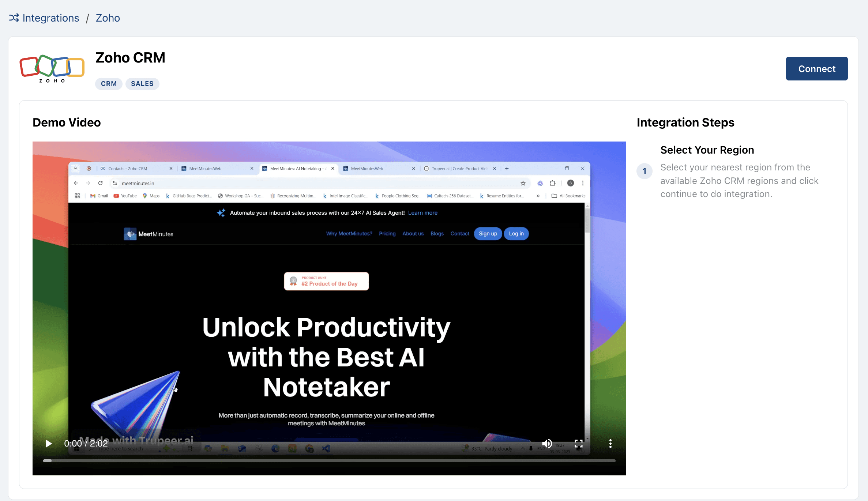Viewport: 868px width, 501px height.
Task: Open the Integrations breadcrumb link
Action: 51,18
